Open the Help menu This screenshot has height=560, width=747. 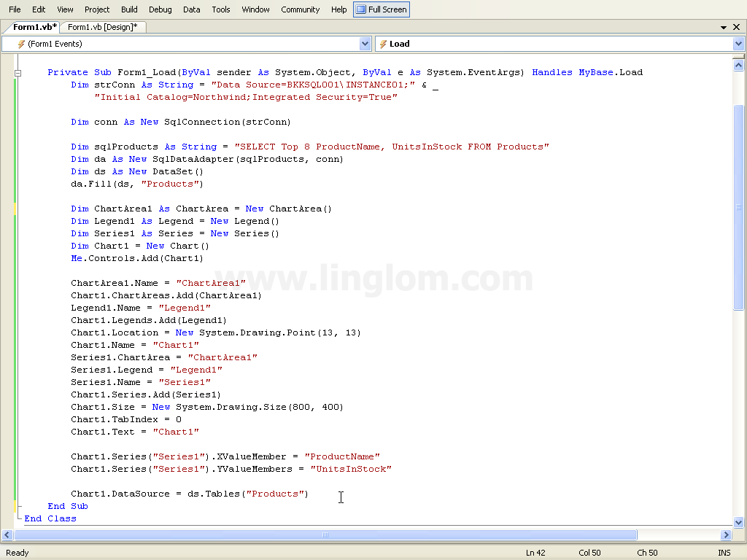[x=338, y=9]
